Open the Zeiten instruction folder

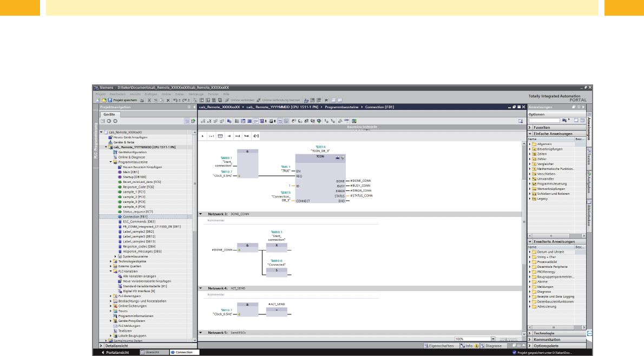542,154
